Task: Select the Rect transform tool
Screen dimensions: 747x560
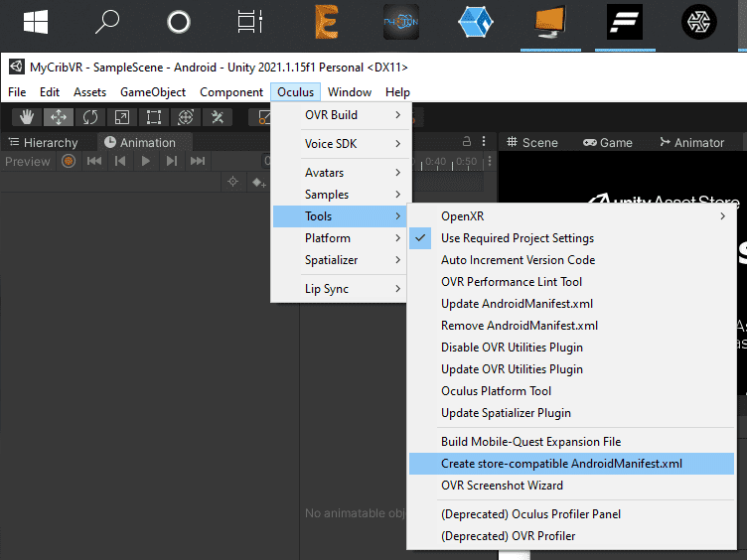Action: click(153, 117)
